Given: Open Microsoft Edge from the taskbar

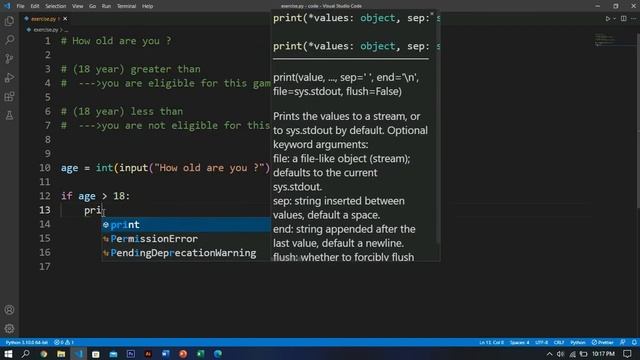Looking at the screenshot, I should 218,354.
